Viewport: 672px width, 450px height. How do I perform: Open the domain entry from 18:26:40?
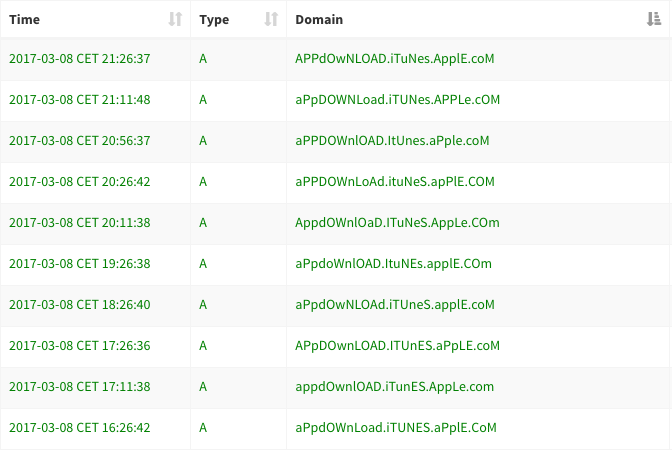(395, 305)
